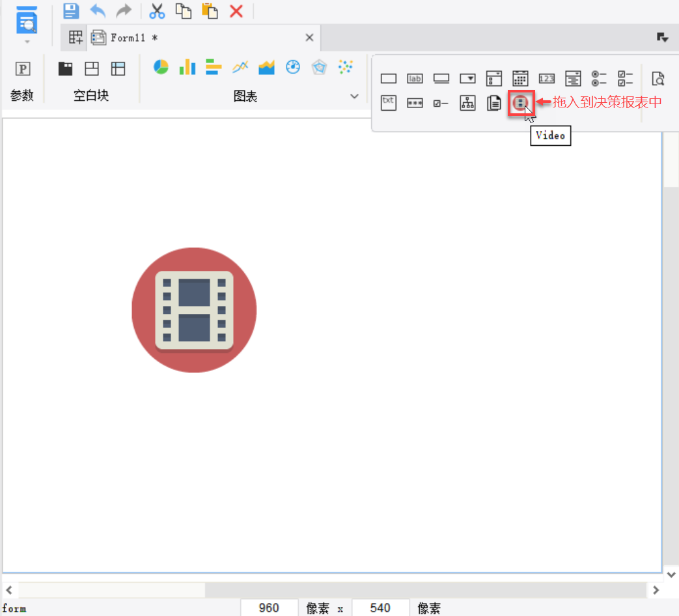Screen dimensions: 679x616
Task: Select the dropdown tree widget
Action: pos(573,78)
